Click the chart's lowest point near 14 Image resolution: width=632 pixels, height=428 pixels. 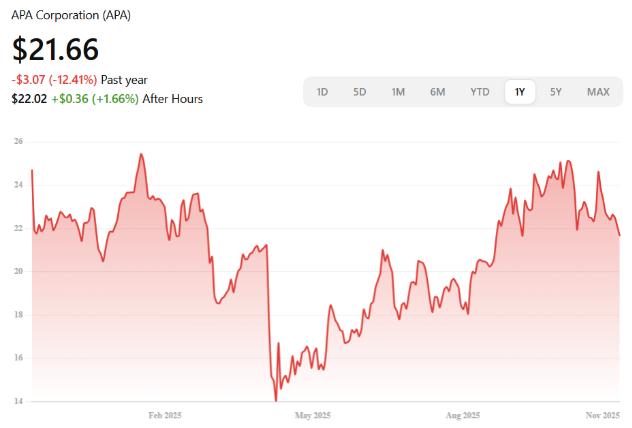point(275,400)
